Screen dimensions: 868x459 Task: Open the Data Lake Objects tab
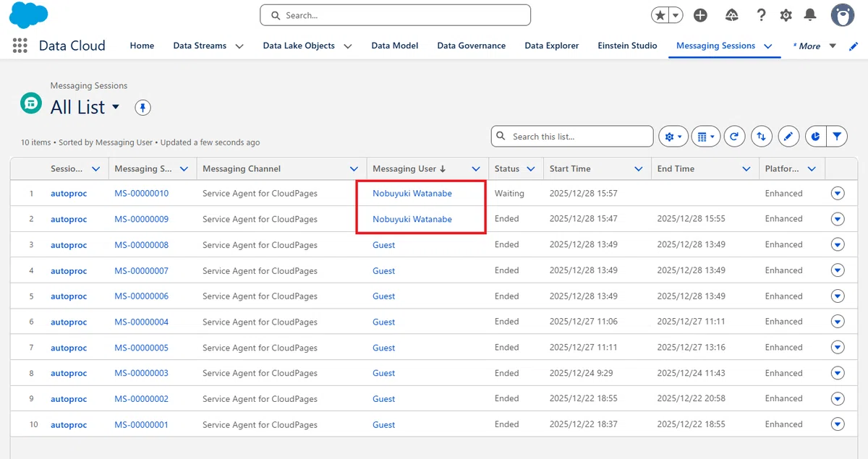[299, 46]
